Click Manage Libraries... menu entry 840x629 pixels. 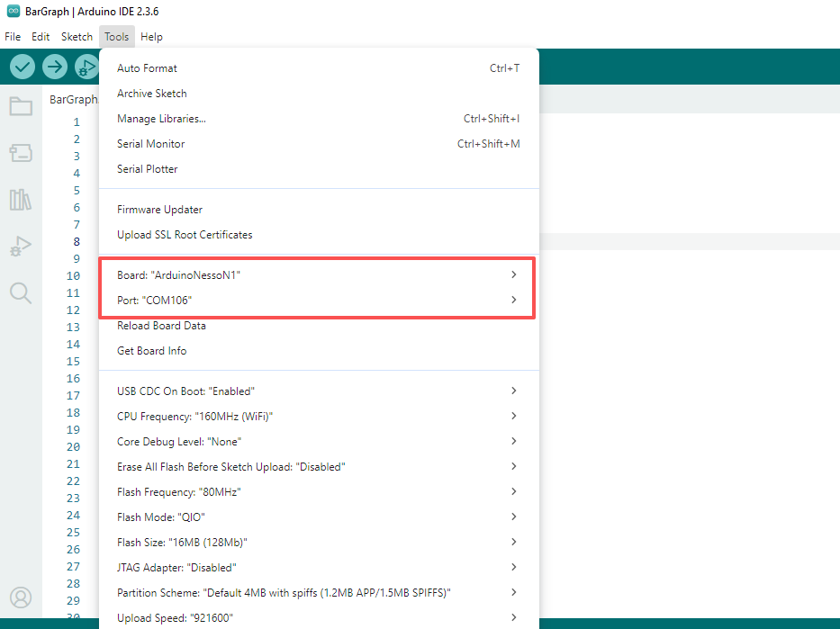[162, 119]
